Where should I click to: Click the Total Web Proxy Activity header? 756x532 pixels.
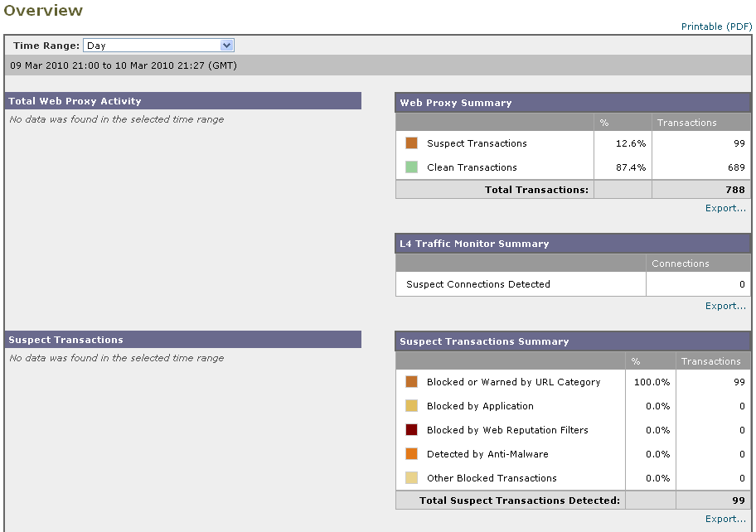point(182,101)
